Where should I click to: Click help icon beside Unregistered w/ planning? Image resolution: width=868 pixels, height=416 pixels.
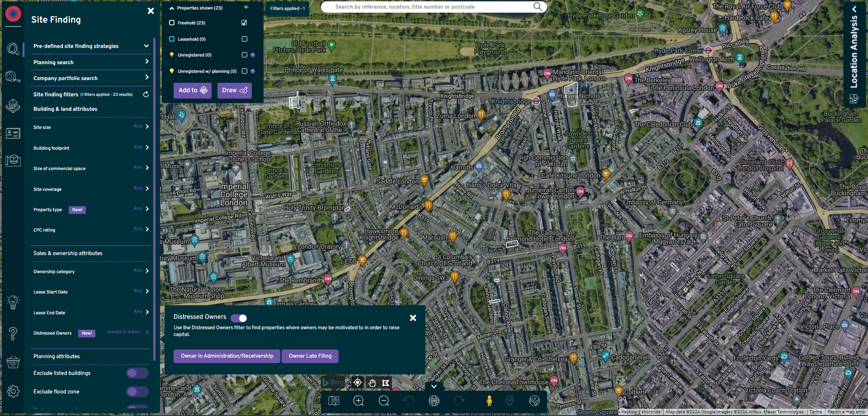(x=253, y=71)
